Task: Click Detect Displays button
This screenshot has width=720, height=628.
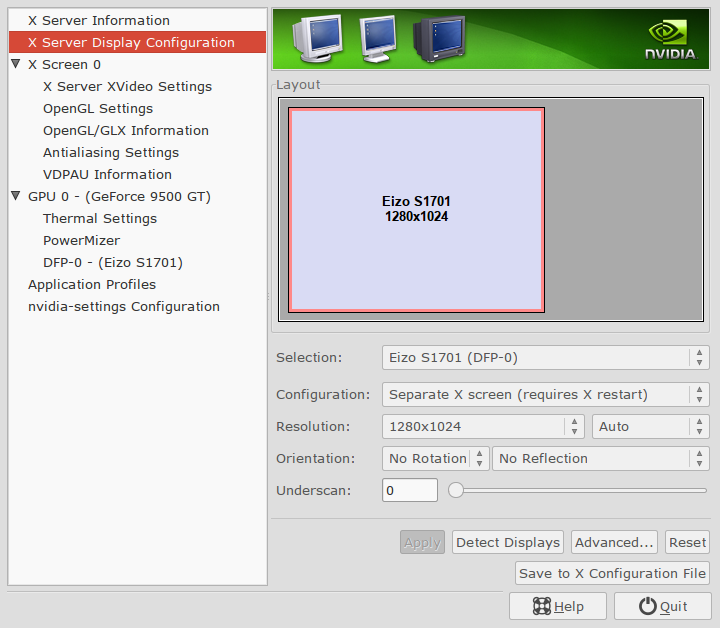Action: click(508, 542)
